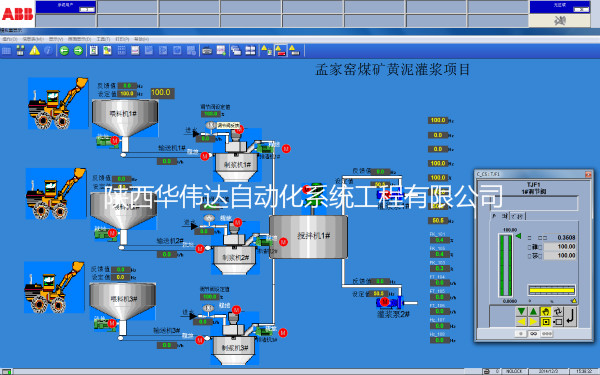Open the first menu in the menu bar
600x375 pixels.
[x=9, y=39]
